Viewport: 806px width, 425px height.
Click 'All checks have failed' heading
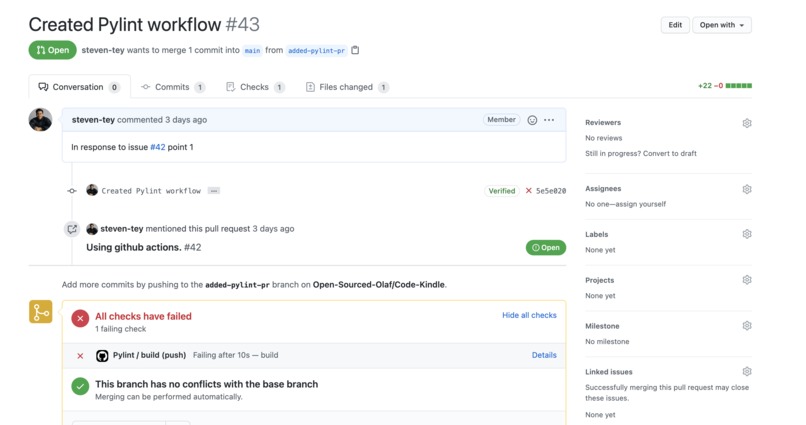coord(143,316)
